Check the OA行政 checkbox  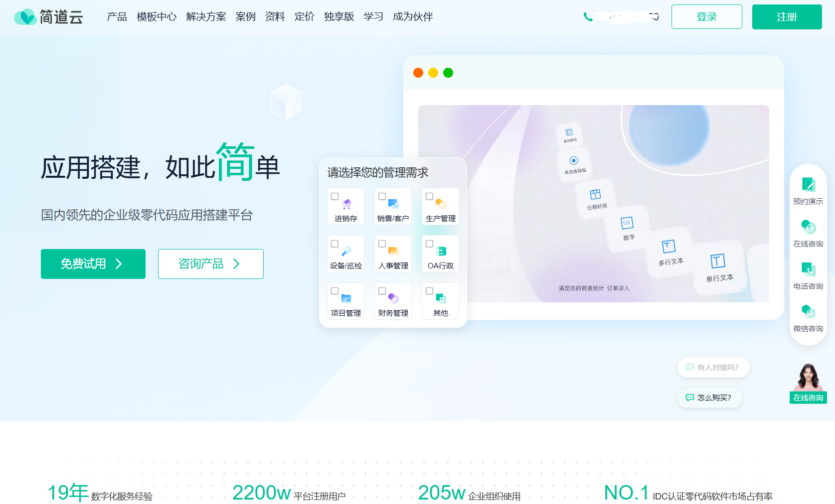(429, 244)
